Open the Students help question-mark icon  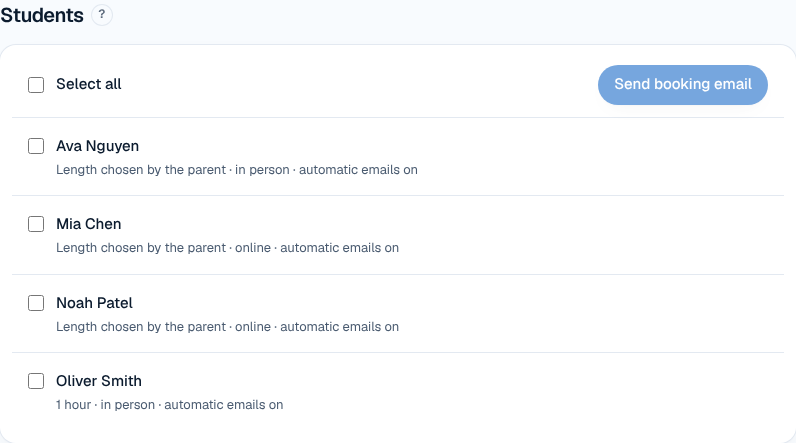pos(102,15)
